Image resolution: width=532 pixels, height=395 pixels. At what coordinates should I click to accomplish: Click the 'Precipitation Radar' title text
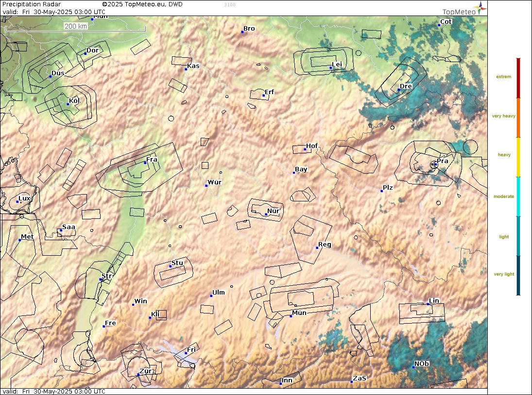click(x=32, y=4)
